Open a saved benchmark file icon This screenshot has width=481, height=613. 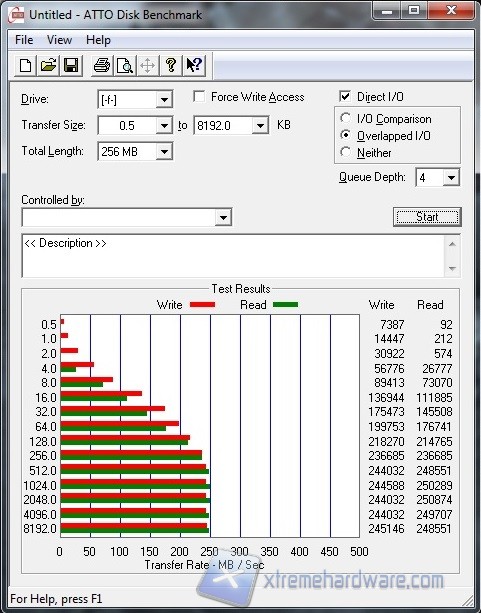48,65
